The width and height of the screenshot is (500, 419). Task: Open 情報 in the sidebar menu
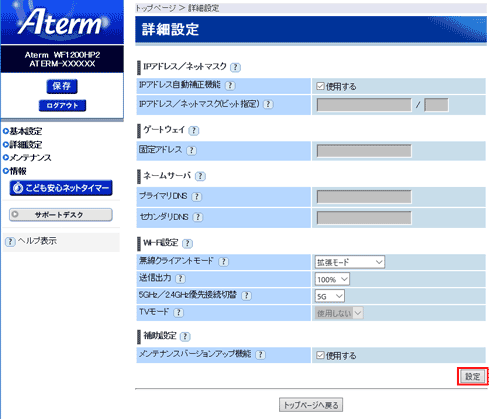[18, 171]
